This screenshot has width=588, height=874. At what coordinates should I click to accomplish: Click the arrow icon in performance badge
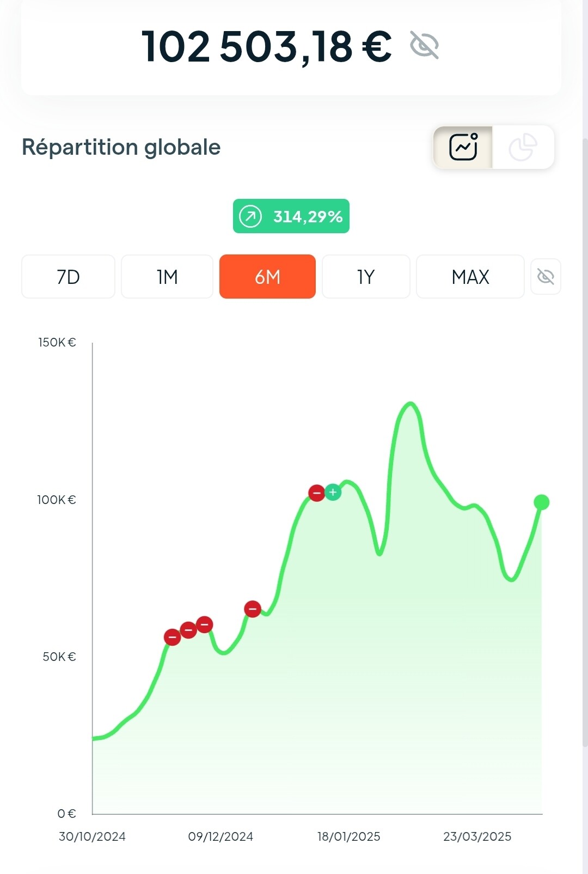click(x=250, y=216)
